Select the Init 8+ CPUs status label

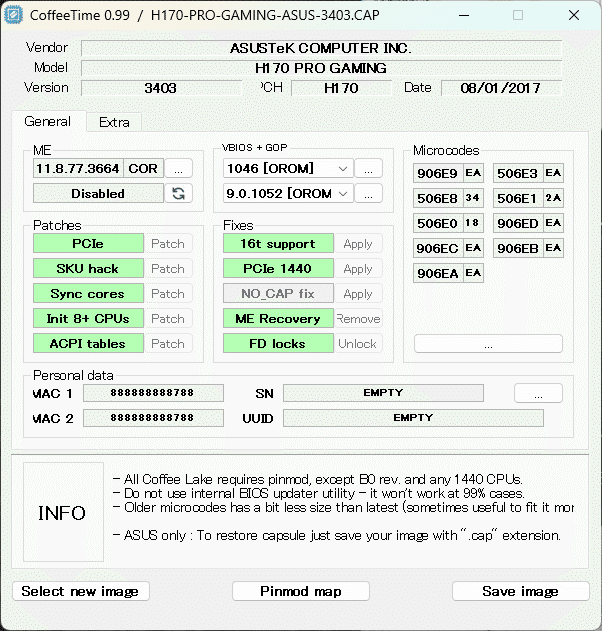point(88,318)
